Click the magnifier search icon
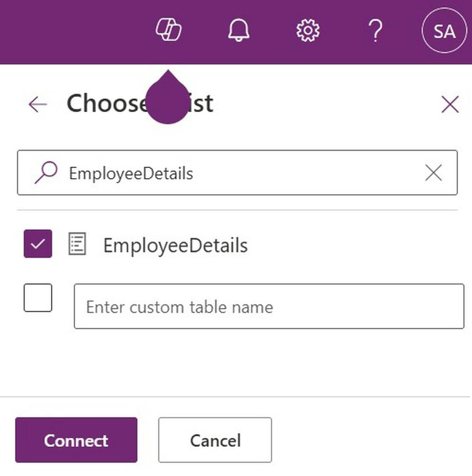 pyautogui.click(x=46, y=172)
